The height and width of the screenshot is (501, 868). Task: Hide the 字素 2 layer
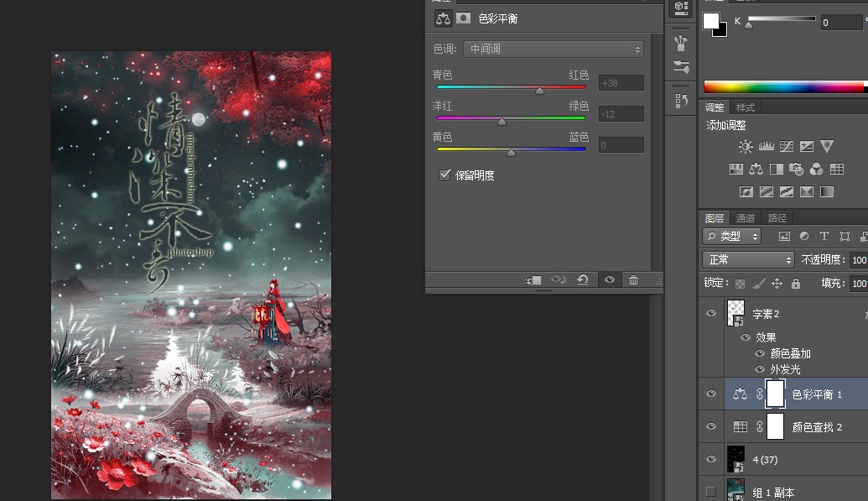711,313
